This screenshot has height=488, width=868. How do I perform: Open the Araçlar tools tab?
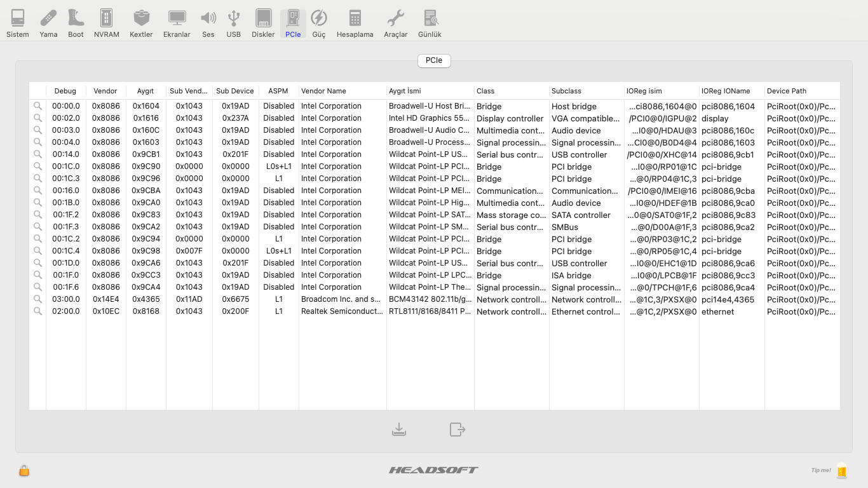pyautogui.click(x=395, y=24)
